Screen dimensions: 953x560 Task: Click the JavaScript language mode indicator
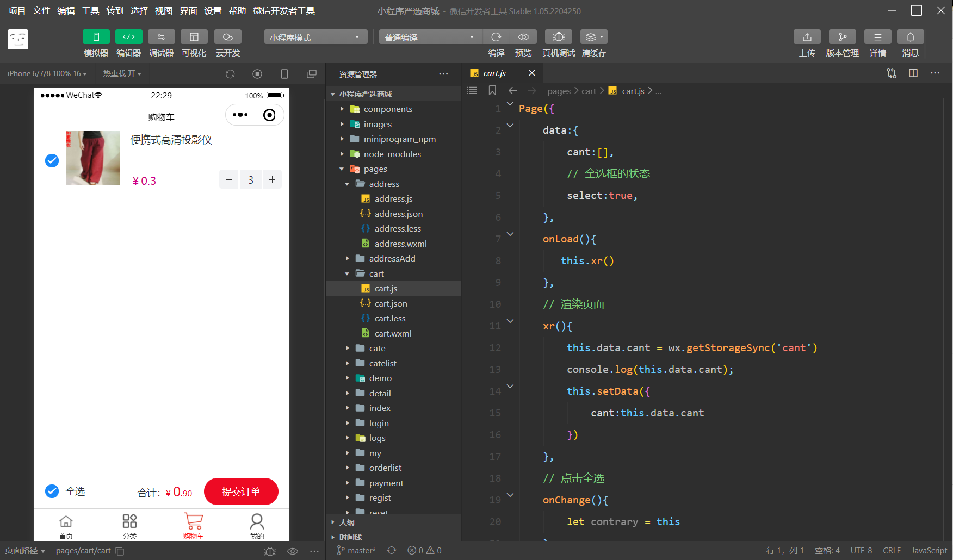point(929,551)
